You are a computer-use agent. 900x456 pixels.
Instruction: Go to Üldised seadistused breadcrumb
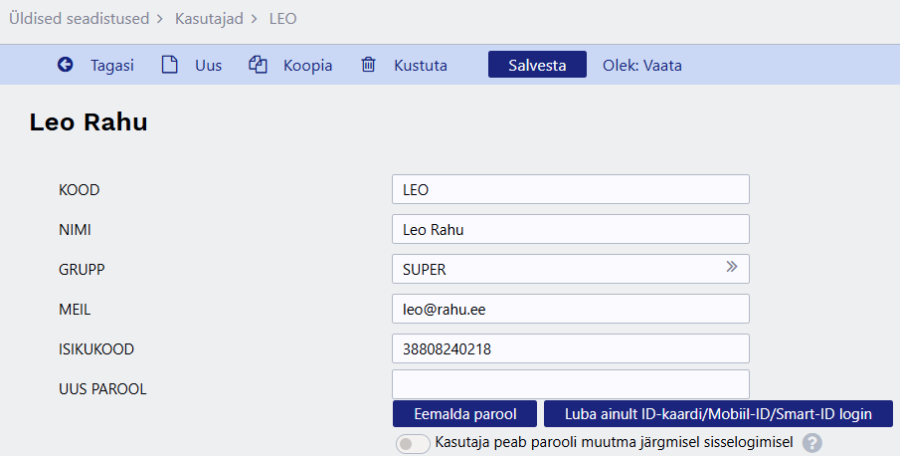point(78,18)
